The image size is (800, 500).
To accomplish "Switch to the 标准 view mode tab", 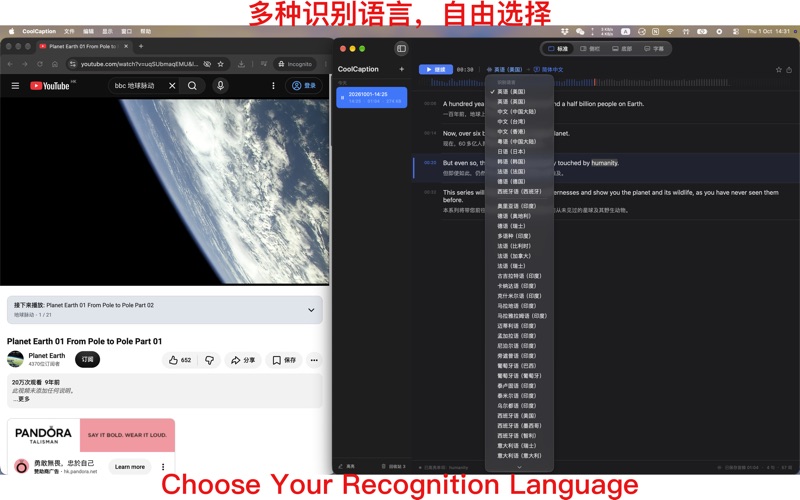I will [558, 49].
